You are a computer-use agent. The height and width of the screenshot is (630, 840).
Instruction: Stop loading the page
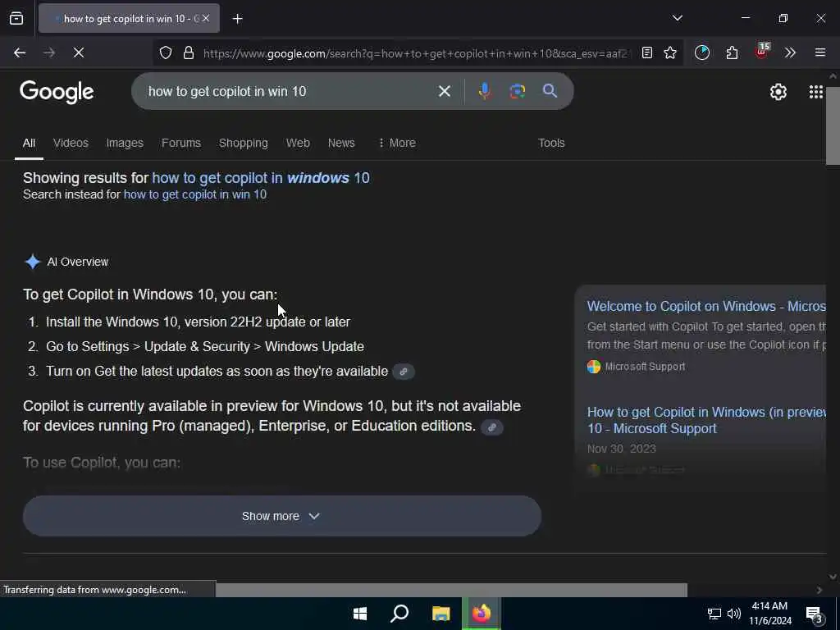click(78, 52)
